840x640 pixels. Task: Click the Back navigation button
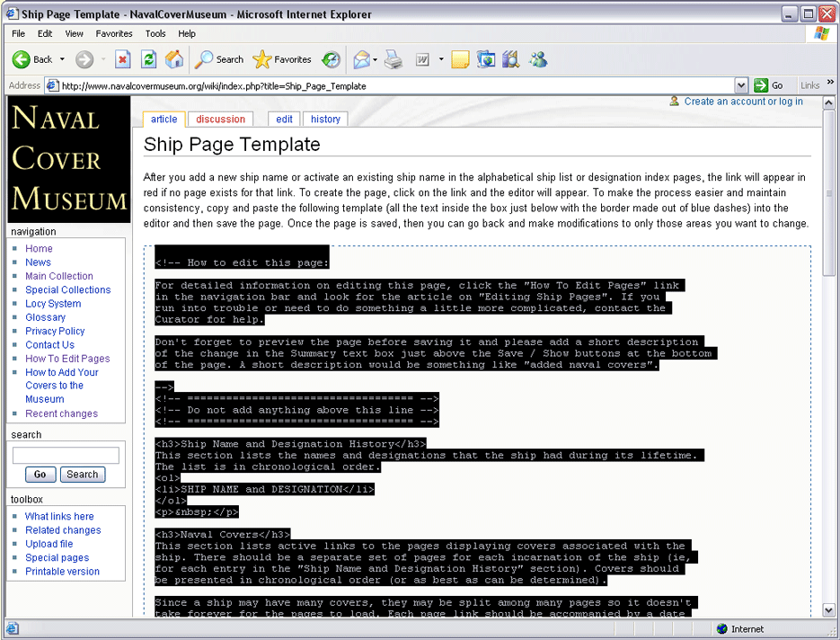pos(32,59)
